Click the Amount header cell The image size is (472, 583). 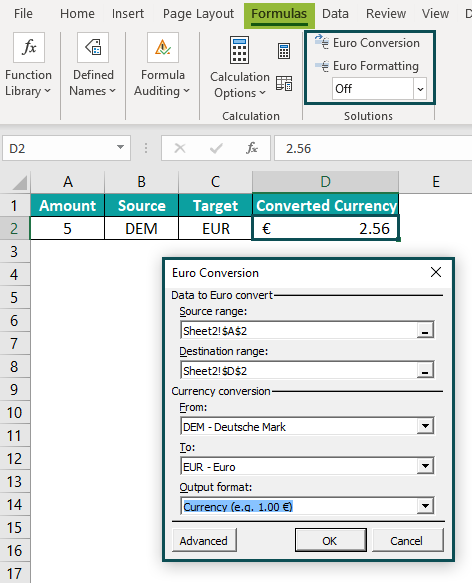tap(68, 205)
